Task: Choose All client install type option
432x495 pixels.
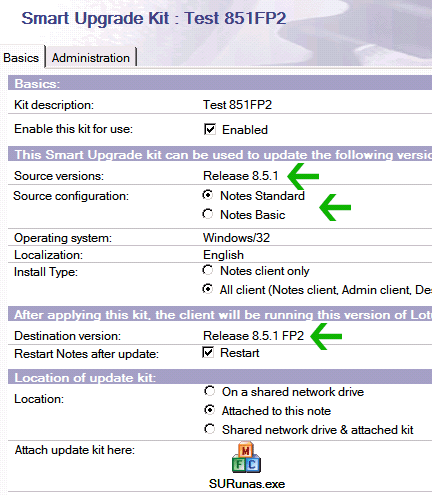Action: tap(208, 289)
